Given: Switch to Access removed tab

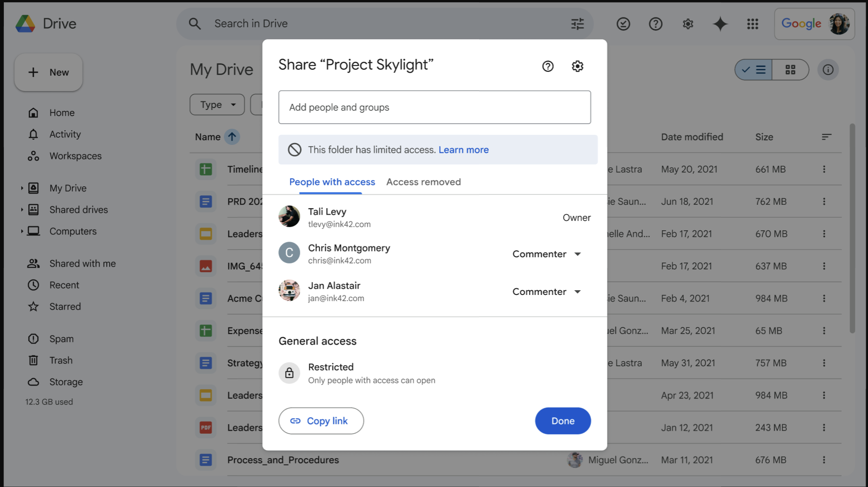Looking at the screenshot, I should click(x=423, y=182).
